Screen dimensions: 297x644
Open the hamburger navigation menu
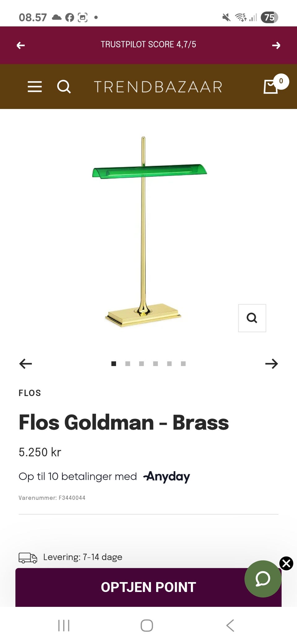click(35, 87)
